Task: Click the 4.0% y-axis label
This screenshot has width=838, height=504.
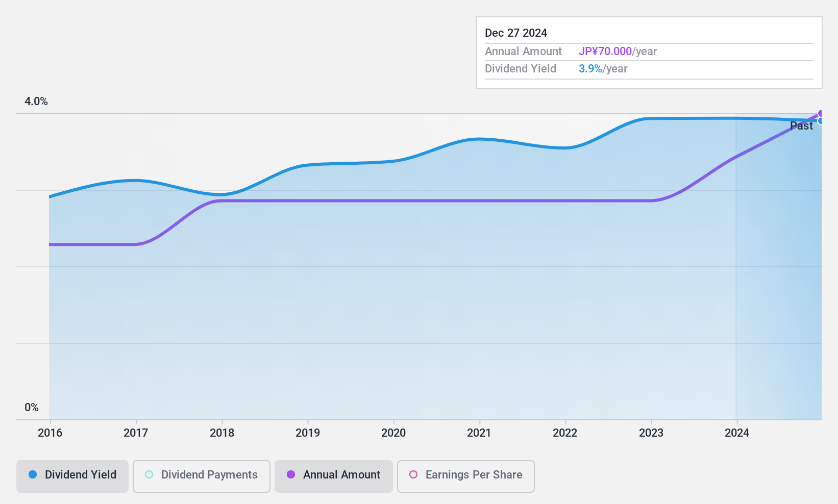Action: pyautogui.click(x=36, y=101)
